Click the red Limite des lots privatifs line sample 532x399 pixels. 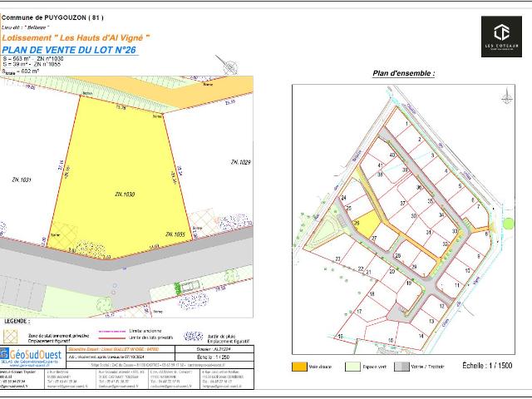[112, 338]
